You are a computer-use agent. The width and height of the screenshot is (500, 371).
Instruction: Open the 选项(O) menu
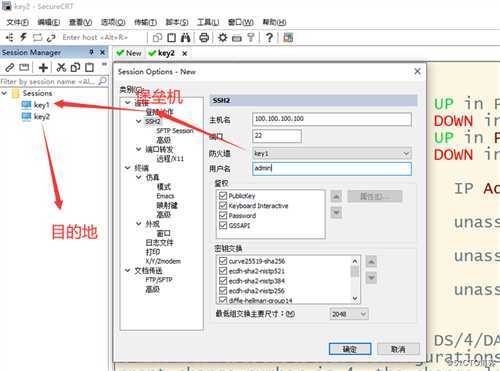(113, 22)
